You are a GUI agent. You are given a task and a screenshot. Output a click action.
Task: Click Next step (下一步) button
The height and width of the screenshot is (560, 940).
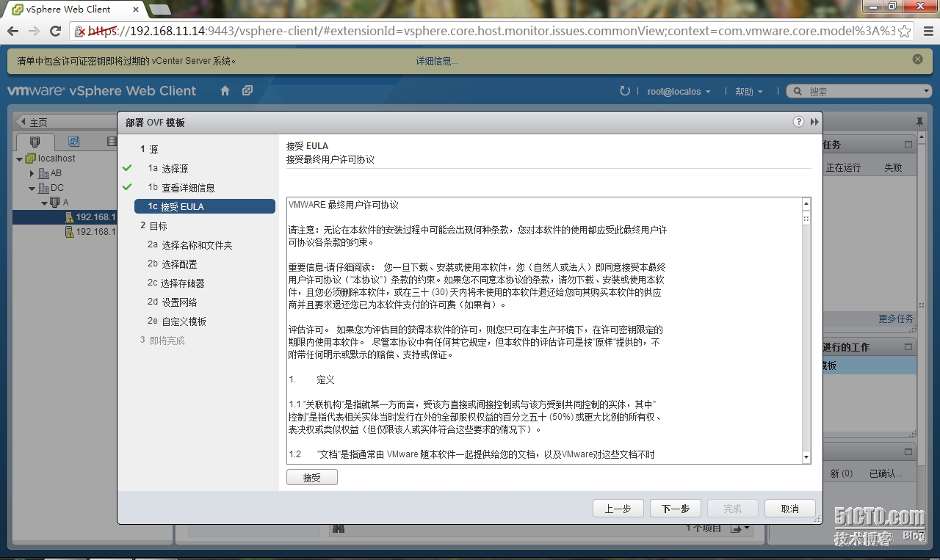click(x=675, y=509)
